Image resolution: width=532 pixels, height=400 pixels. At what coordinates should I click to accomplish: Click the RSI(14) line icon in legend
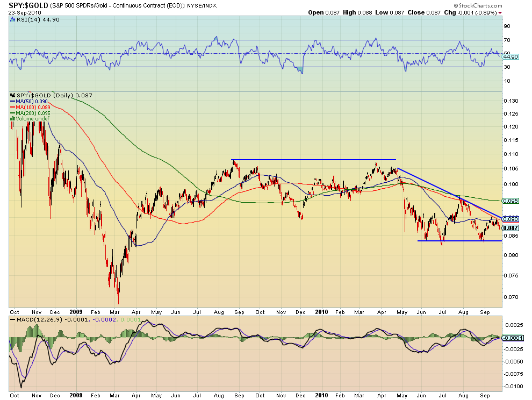[13, 20]
